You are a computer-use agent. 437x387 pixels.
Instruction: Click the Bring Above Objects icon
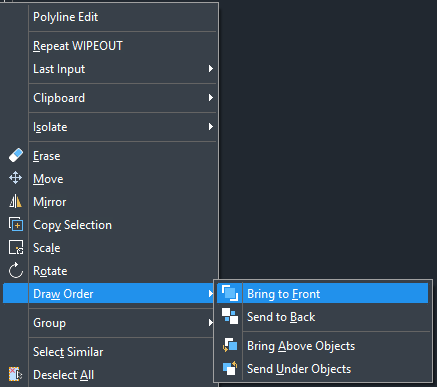pos(230,345)
